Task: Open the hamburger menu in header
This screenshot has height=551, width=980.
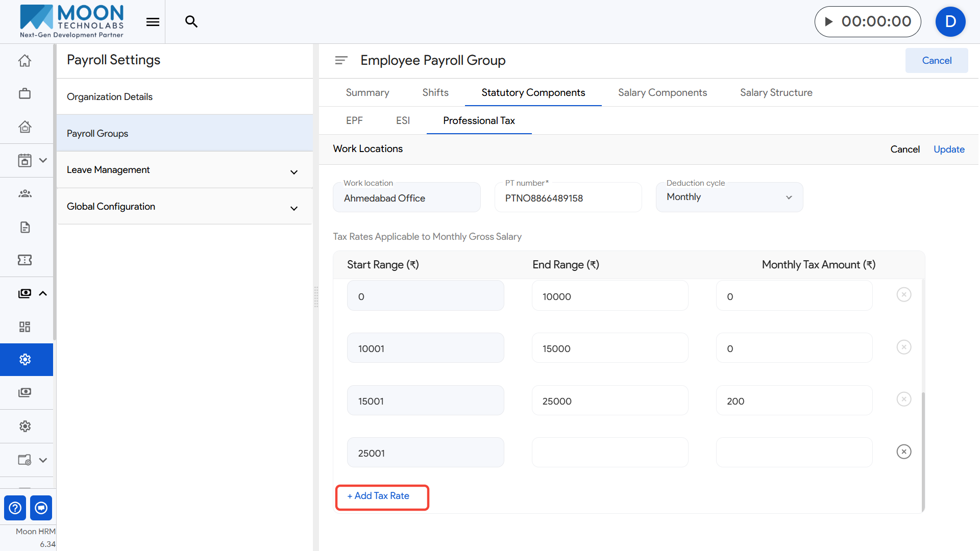Action: (153, 21)
